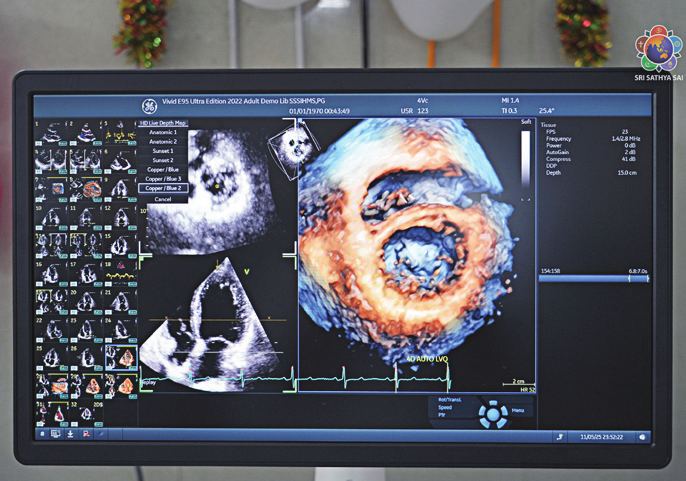Open thumbnail number 20
The width and height of the screenshot is (686, 481).
[86, 302]
